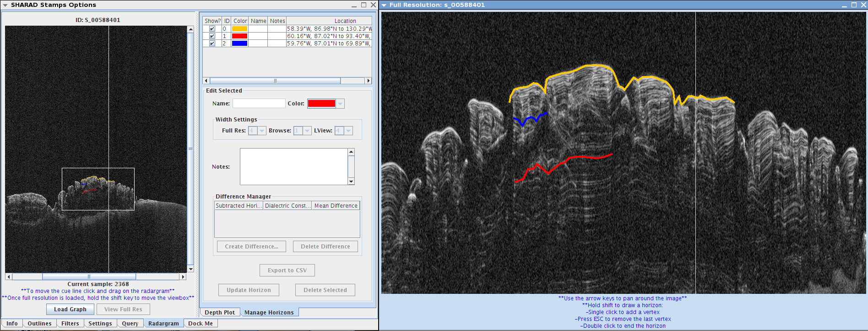868x331 pixels.
Task: Click the horizons table horizontal scrollbar thumb
Action: click(275, 81)
